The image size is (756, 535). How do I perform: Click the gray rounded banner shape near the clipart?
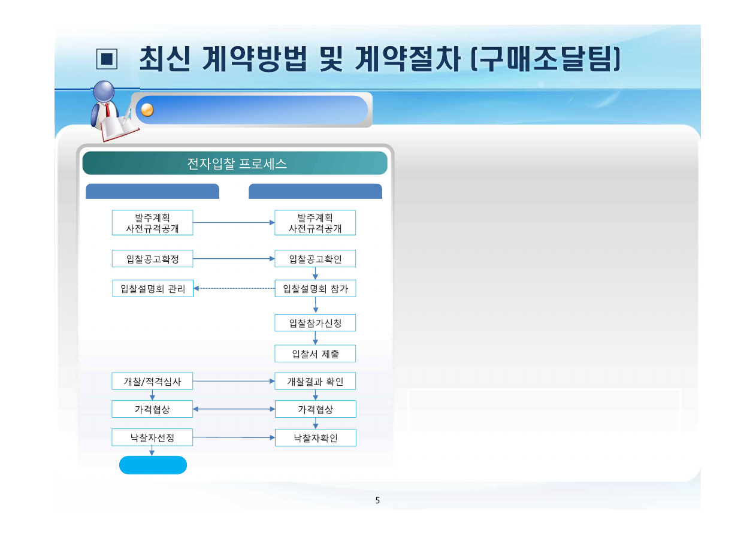tap(252, 108)
